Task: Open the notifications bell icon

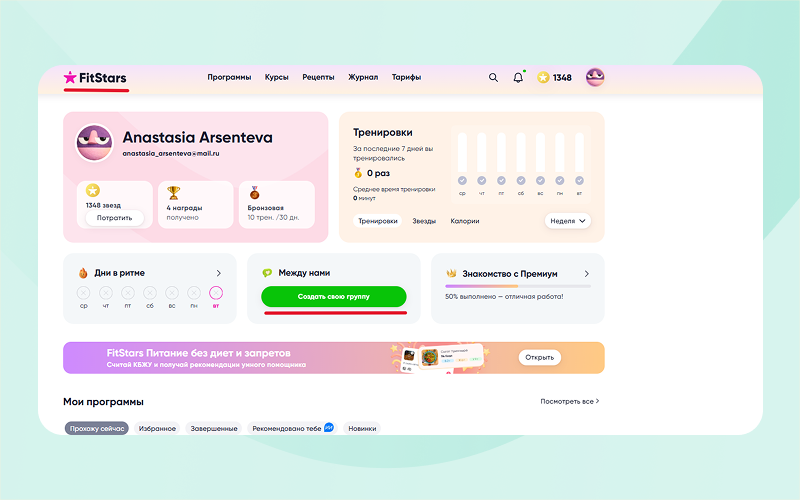Action: (x=518, y=78)
